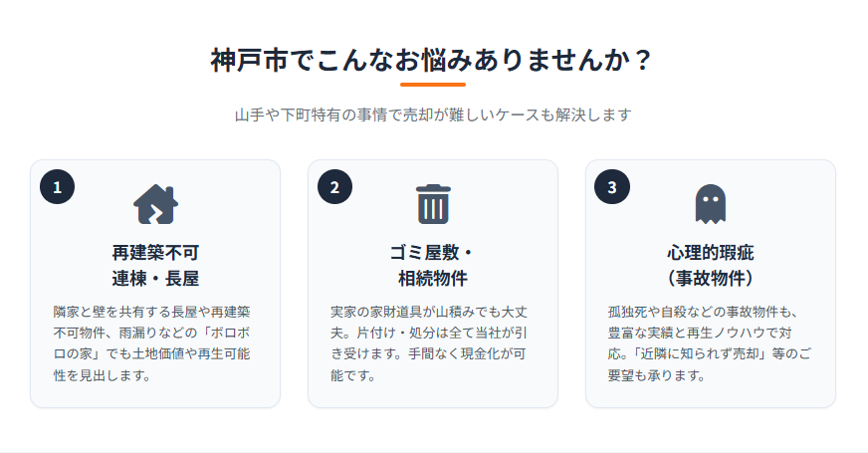
Task: Select the number 1 circle badge
Action: tap(57, 186)
